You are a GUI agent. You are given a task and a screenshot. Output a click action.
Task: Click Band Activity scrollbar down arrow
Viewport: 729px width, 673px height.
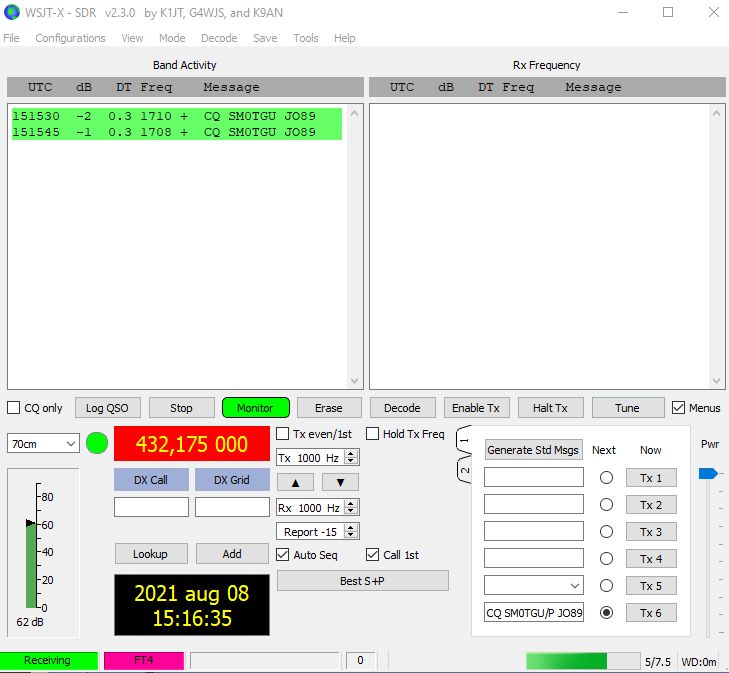tap(354, 381)
